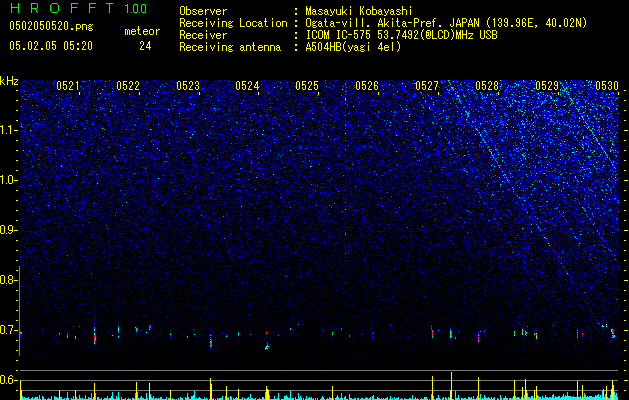Click the kHz axis unit label
This screenshot has height=400, width=629.
pos(9,81)
